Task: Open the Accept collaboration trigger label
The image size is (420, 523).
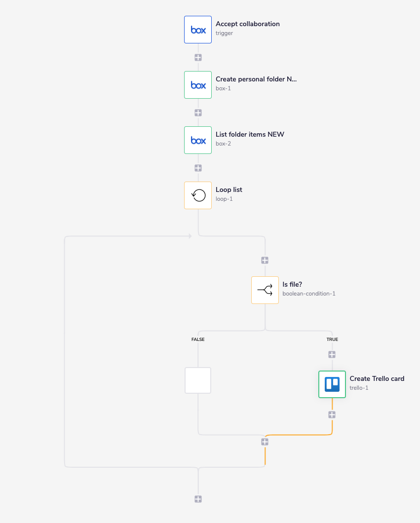Action: point(247,24)
